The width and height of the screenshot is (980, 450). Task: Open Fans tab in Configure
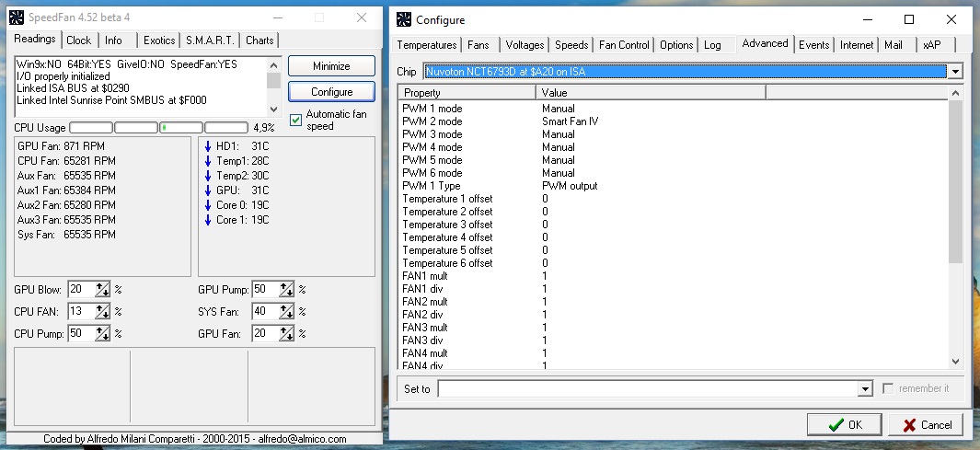478,45
